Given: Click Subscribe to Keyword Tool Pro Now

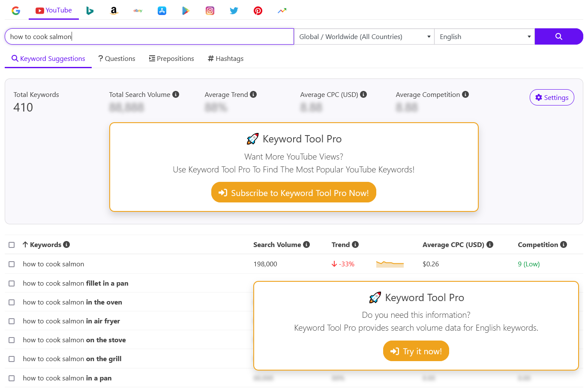Looking at the screenshot, I should click(294, 193).
